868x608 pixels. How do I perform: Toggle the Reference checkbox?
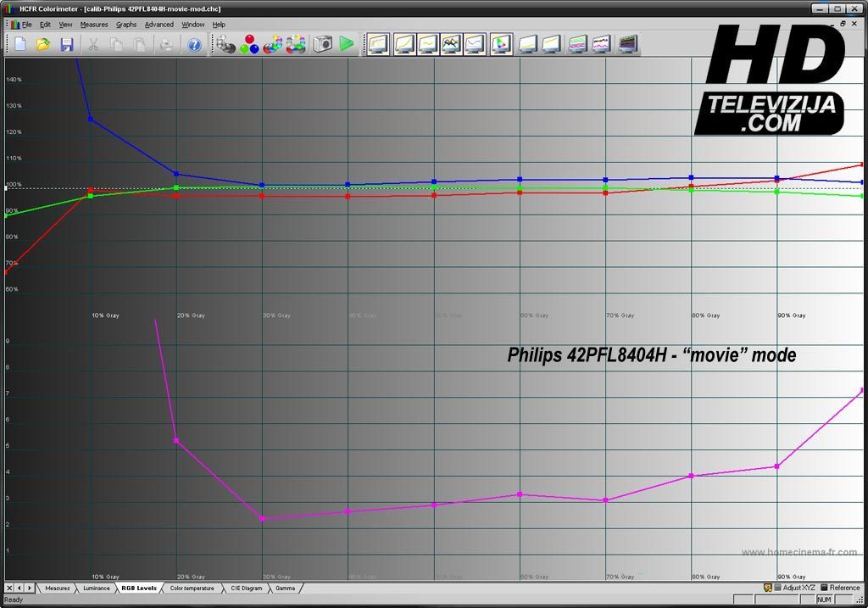pyautogui.click(x=824, y=588)
